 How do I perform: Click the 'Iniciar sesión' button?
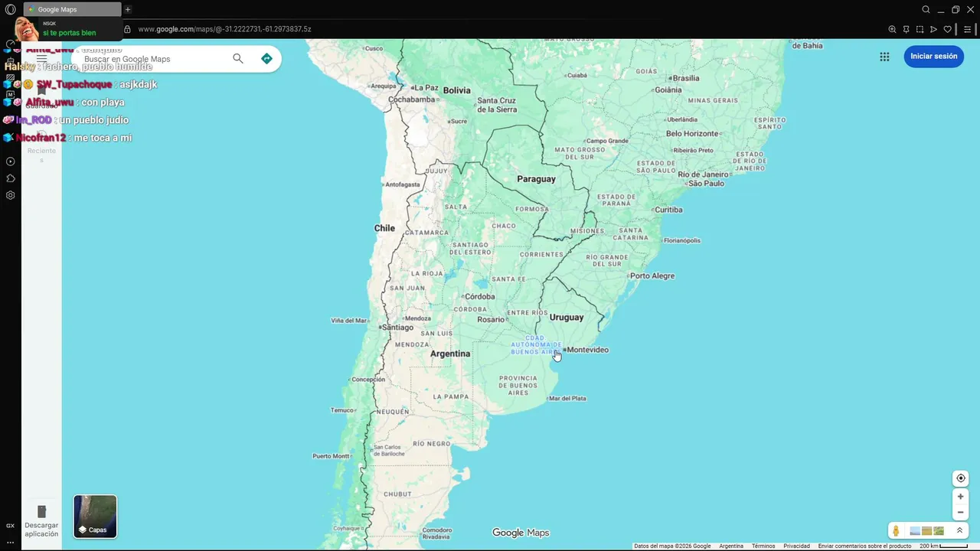coord(933,57)
